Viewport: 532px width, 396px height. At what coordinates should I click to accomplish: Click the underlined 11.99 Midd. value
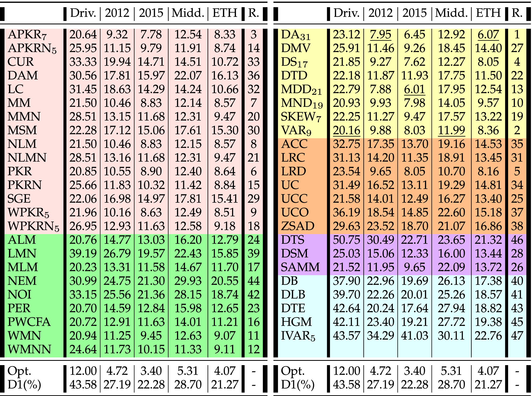[x=451, y=130]
